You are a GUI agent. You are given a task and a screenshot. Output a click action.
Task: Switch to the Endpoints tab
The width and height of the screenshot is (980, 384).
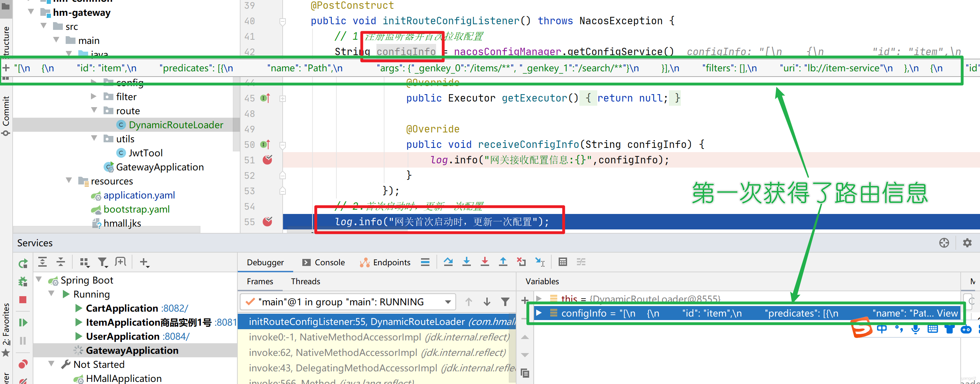385,262
